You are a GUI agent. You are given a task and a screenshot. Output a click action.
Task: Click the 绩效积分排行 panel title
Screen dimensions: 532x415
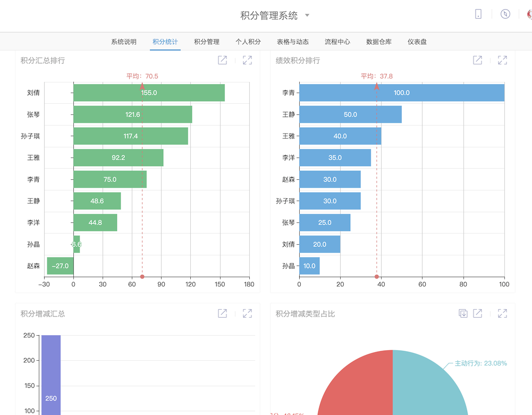298,61
